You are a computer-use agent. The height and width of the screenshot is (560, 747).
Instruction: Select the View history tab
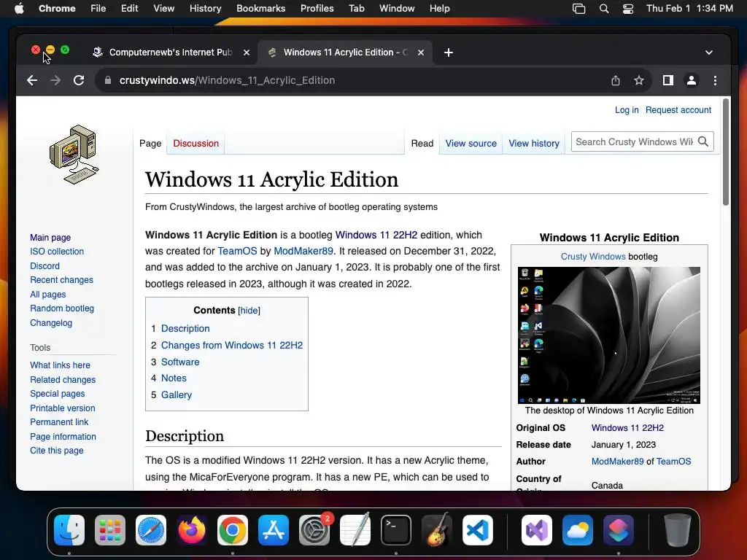coord(533,144)
